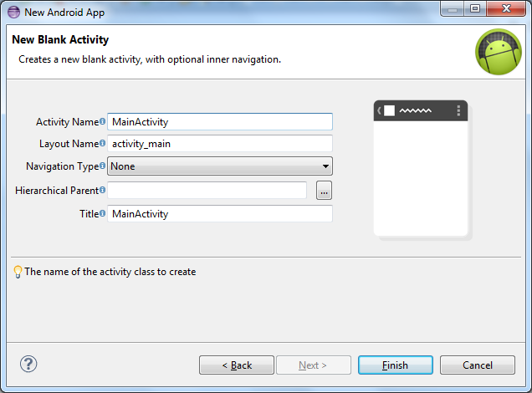The image size is (532, 393).
Task: Click the info icon beside Title
Action: [x=103, y=213]
